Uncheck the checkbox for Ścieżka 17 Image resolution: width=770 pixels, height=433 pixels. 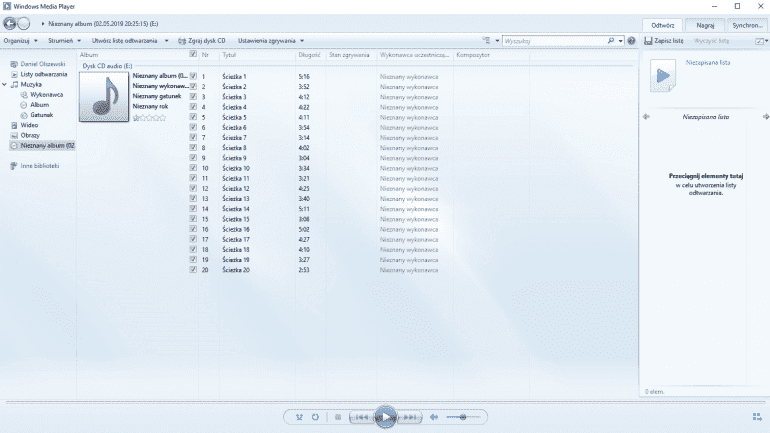(x=193, y=239)
